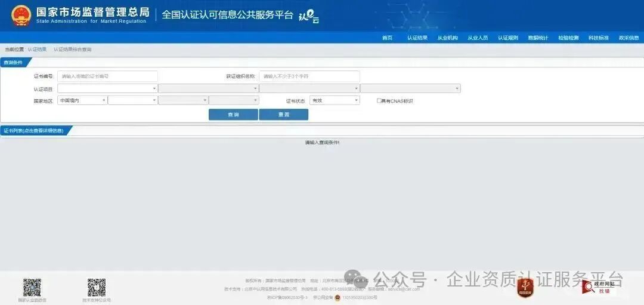Click the 国家认监委微信 QR code
The height and width of the screenshot is (305, 644).
[x=32, y=287]
